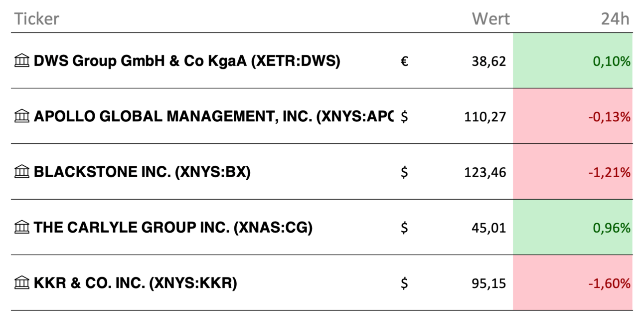Select the bank icon for Blackstone Inc.
The height and width of the screenshot is (321, 644).
click(x=22, y=172)
